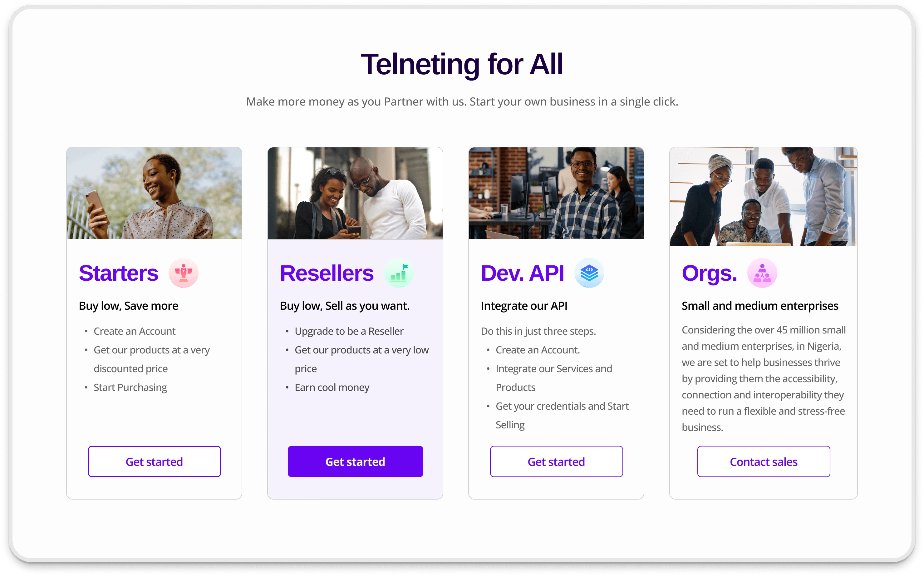
Task: Open the photo of man in plaid shirt
Action: [x=556, y=194]
